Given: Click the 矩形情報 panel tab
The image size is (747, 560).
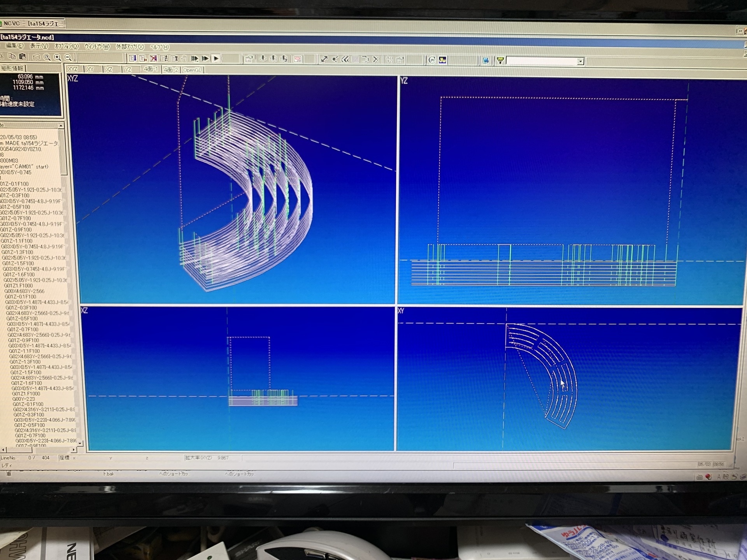Looking at the screenshot, I should [x=12, y=68].
